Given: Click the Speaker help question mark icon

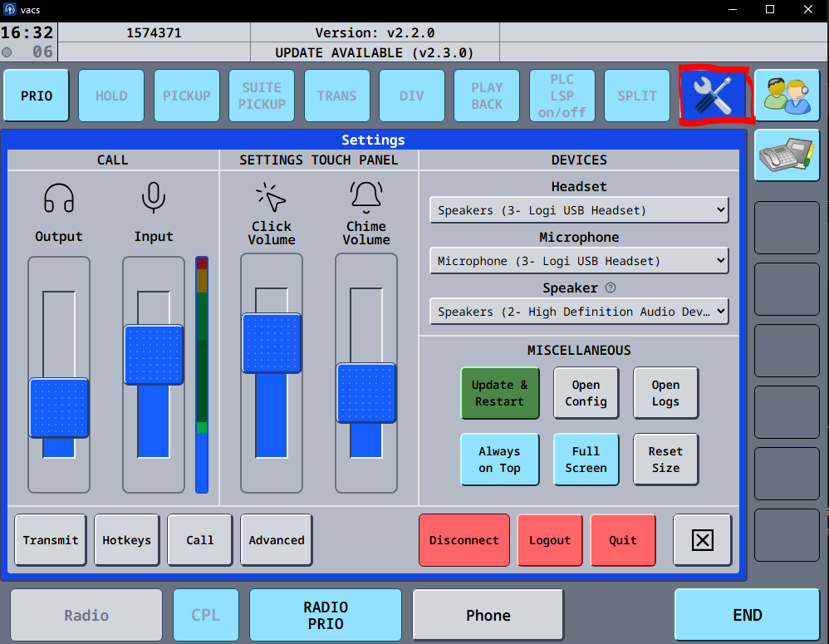Looking at the screenshot, I should click(x=610, y=288).
